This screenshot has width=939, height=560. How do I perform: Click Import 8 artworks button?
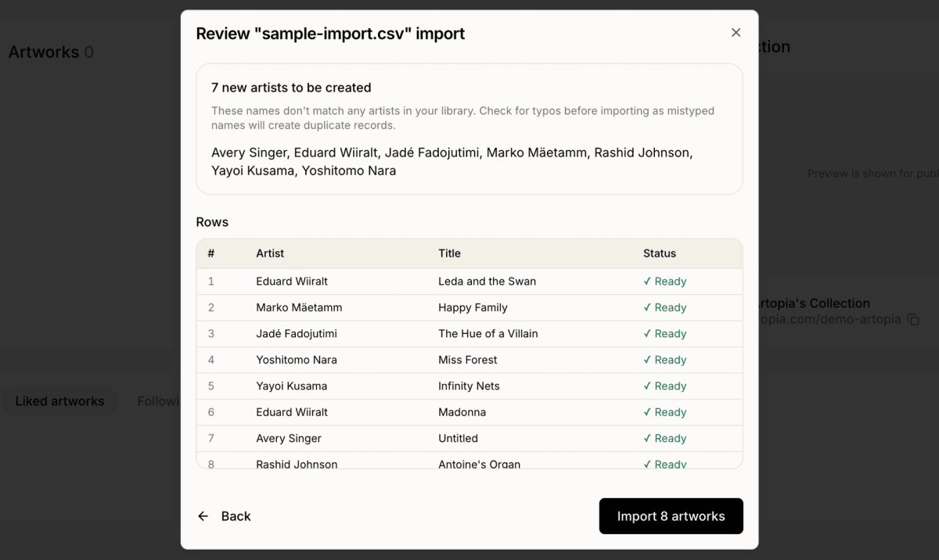tap(671, 516)
